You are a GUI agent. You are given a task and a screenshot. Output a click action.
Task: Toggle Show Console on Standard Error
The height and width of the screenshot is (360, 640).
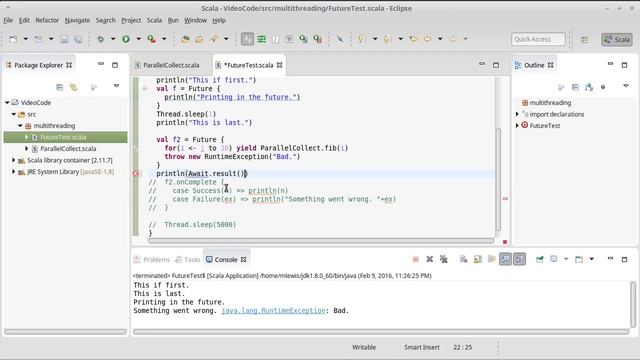[x=519, y=259]
